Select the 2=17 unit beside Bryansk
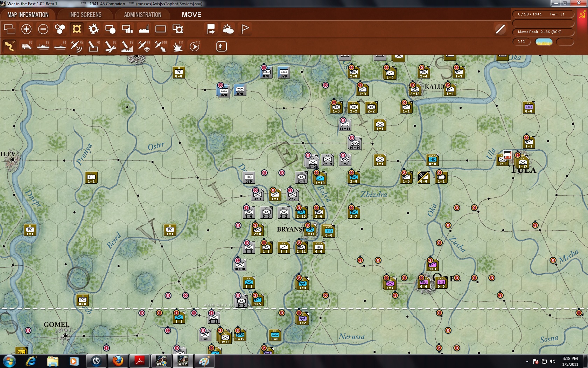Viewport: 588px width, 368px height. [x=310, y=230]
